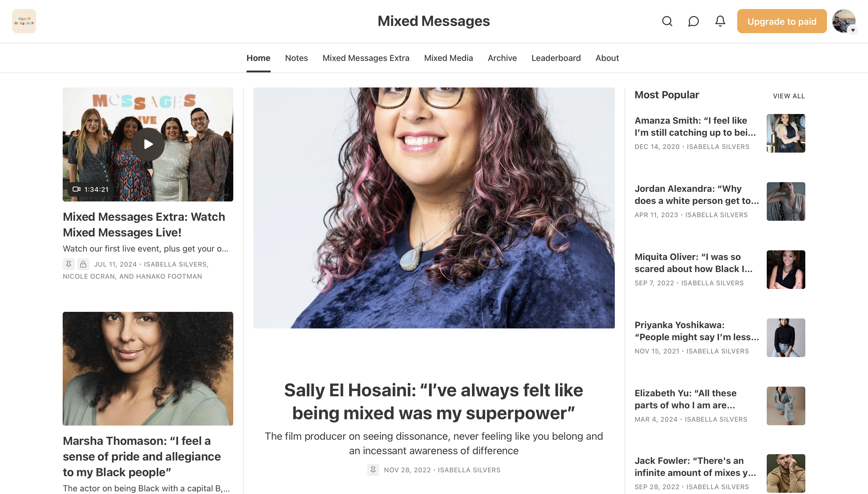The height and width of the screenshot is (494, 868).
Task: Click View All in Most Popular
Action: click(789, 96)
